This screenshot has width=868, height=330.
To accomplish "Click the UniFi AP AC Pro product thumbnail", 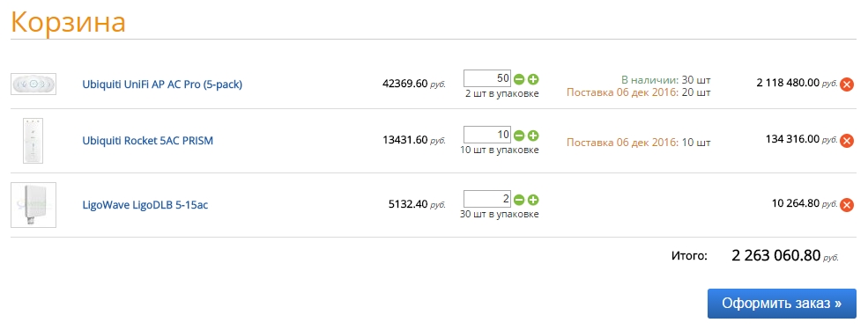I will (x=33, y=84).
